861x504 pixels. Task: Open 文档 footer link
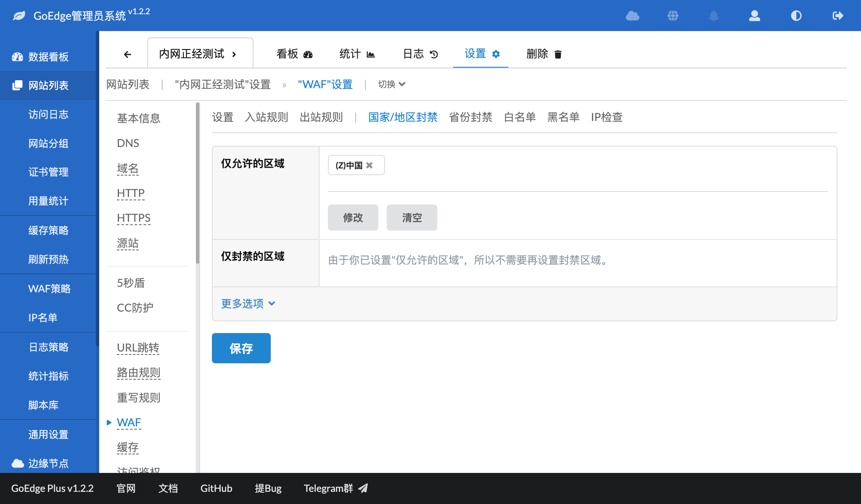(168, 488)
